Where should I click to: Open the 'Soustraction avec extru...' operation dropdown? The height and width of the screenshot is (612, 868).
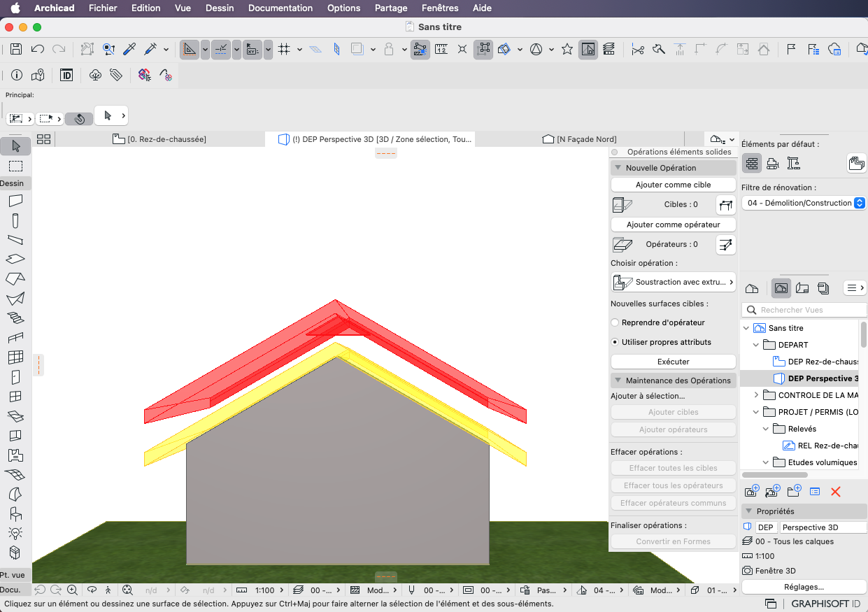[x=674, y=282]
